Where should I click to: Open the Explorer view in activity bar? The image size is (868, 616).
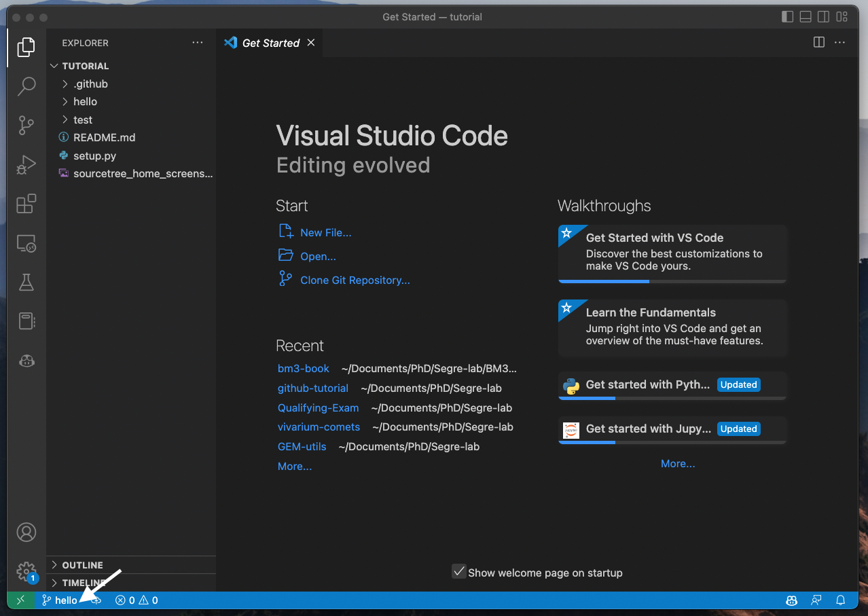(x=26, y=47)
